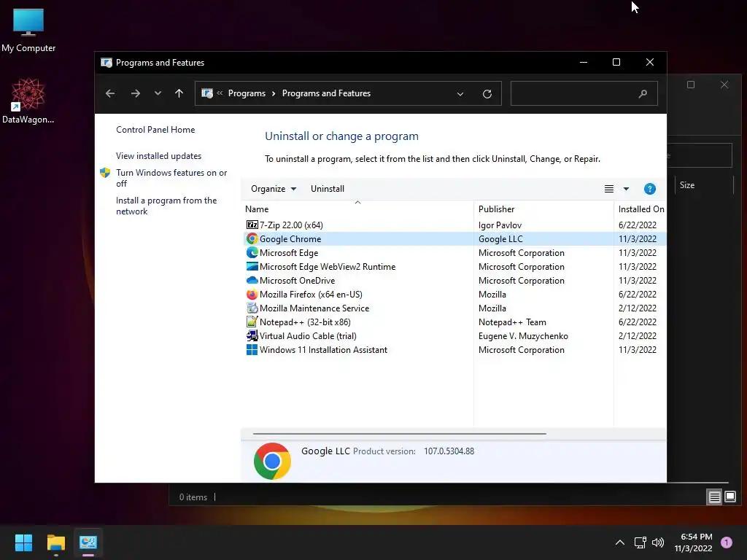
Task: Click the Windows 11 Installation Assistant icon
Action: [252, 349]
